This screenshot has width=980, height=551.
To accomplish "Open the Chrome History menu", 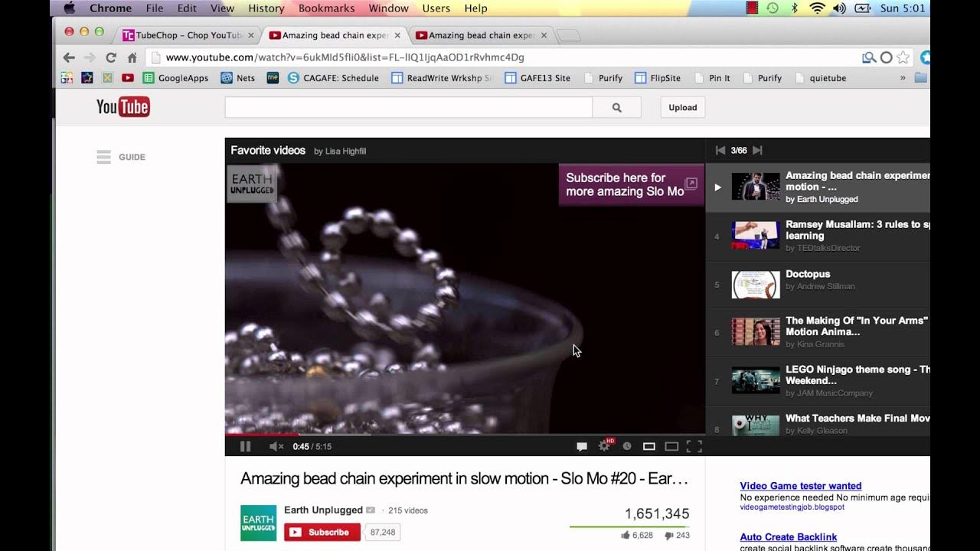I will (x=266, y=8).
